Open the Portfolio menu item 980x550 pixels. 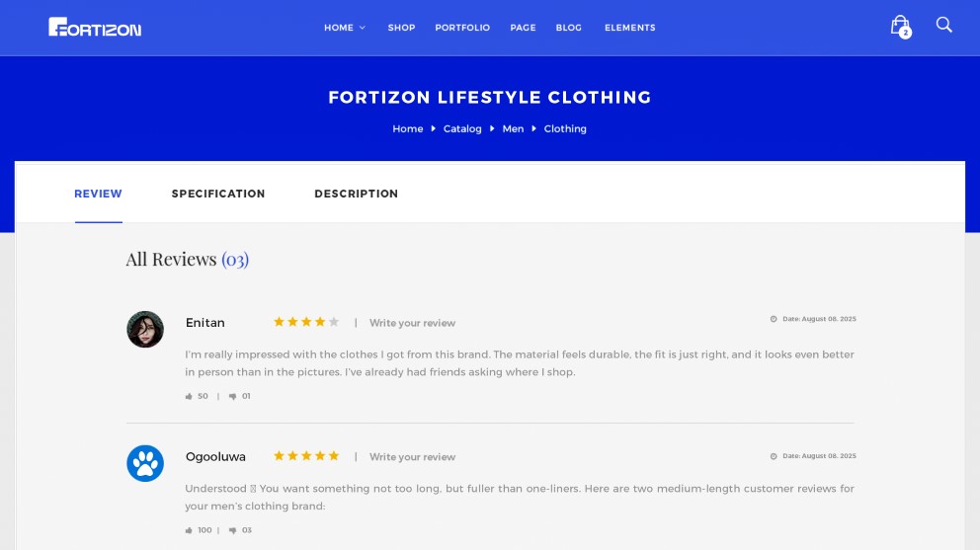click(x=462, y=28)
